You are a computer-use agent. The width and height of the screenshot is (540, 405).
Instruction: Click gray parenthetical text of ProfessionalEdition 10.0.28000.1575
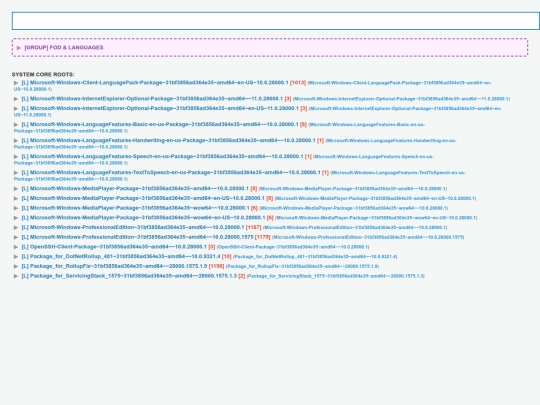tap(368, 237)
